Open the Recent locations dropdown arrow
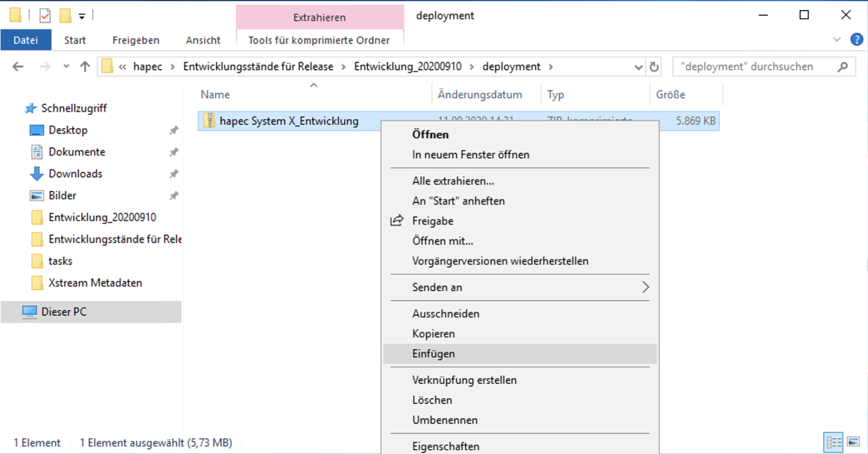868x454 pixels. pos(66,67)
